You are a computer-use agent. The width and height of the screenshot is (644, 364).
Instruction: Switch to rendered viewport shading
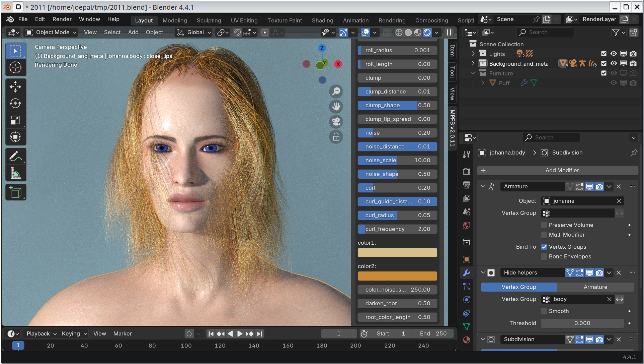tap(427, 33)
